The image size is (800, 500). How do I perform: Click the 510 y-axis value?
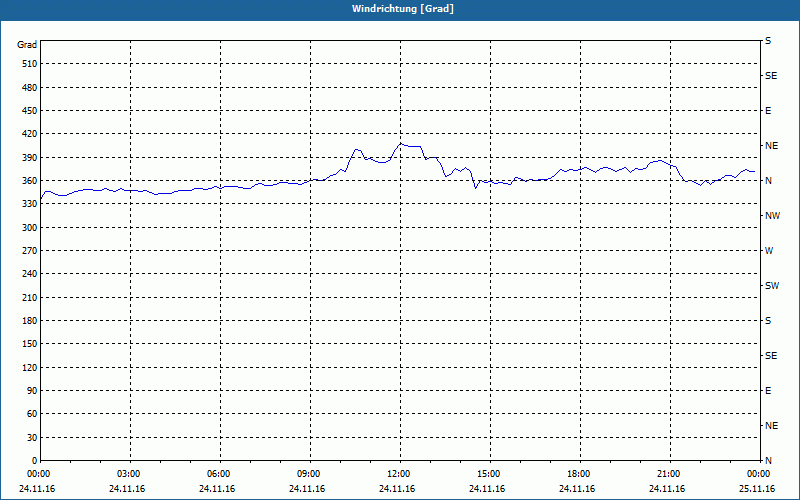(30, 64)
